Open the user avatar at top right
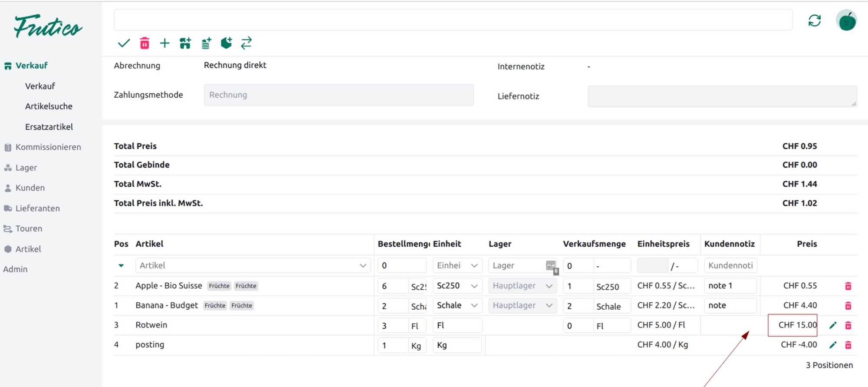The width and height of the screenshot is (868, 387). [846, 20]
